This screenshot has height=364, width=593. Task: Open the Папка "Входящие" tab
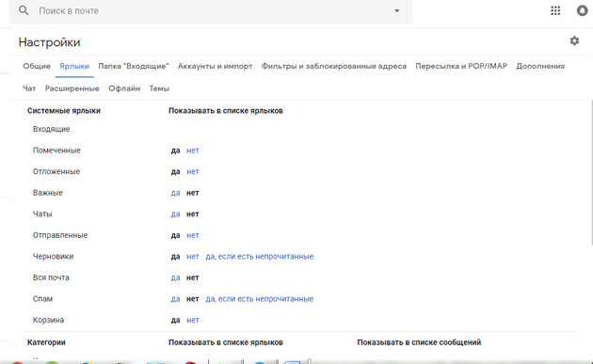(x=134, y=66)
